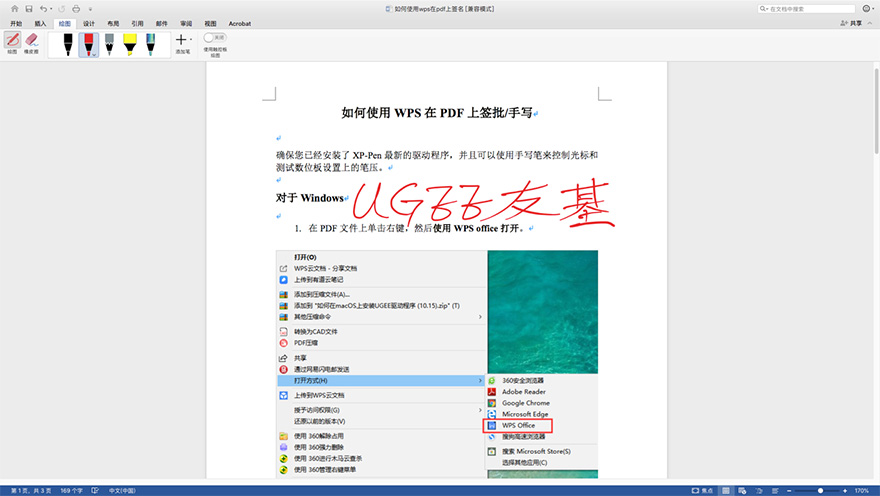The image size is (880, 496).
Task: Click the Save disk icon
Action: (x=29, y=9)
